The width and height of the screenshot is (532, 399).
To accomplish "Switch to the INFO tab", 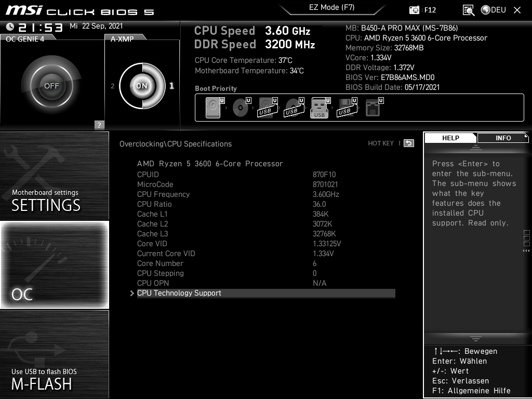I will (x=502, y=138).
